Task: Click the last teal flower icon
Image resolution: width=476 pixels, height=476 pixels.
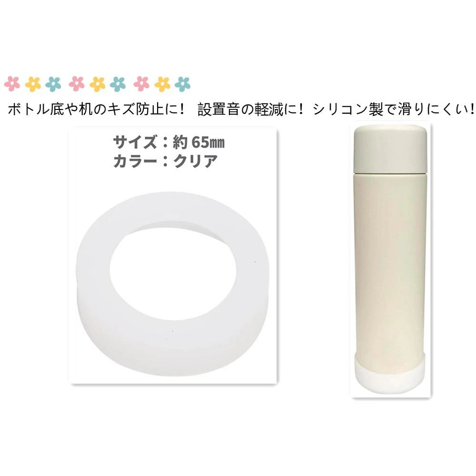Action: [x=182, y=84]
